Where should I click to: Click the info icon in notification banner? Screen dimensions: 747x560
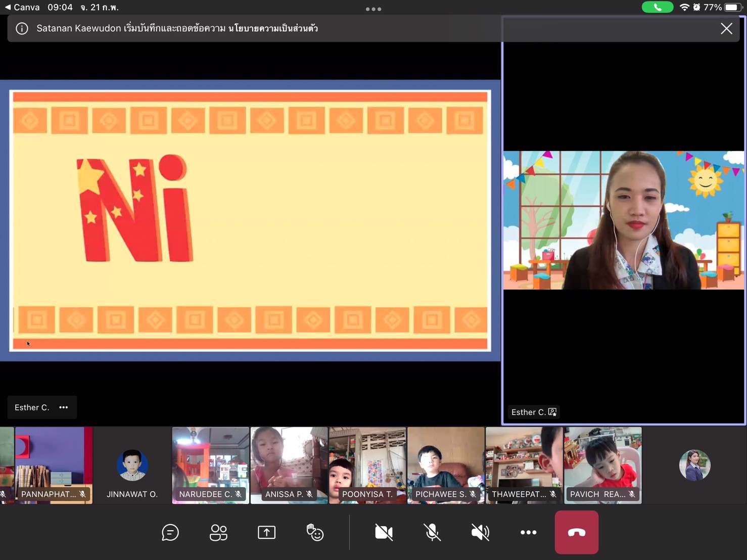tap(22, 28)
